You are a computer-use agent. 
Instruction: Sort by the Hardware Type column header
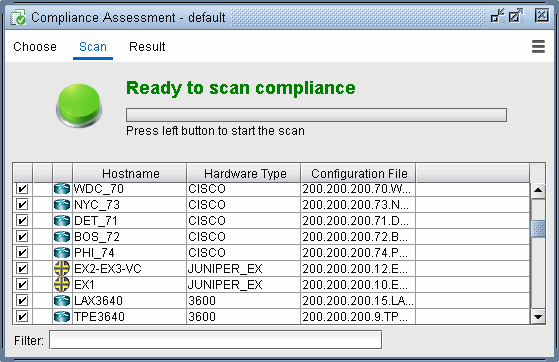point(244,173)
